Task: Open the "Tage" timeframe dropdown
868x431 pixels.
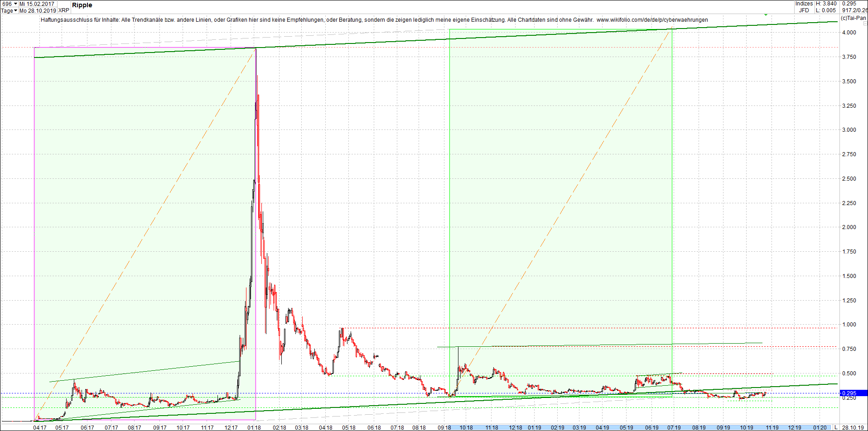Action: click(8, 10)
